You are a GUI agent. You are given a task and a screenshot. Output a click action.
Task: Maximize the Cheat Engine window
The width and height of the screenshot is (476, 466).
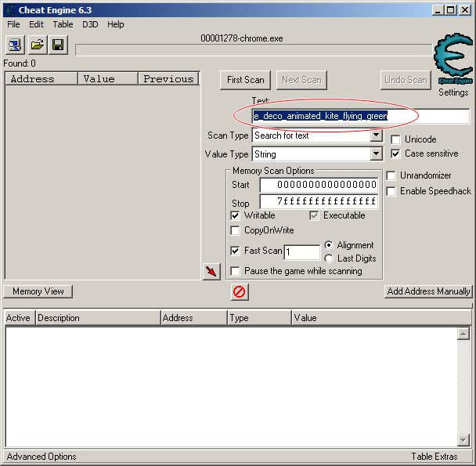[x=451, y=11]
